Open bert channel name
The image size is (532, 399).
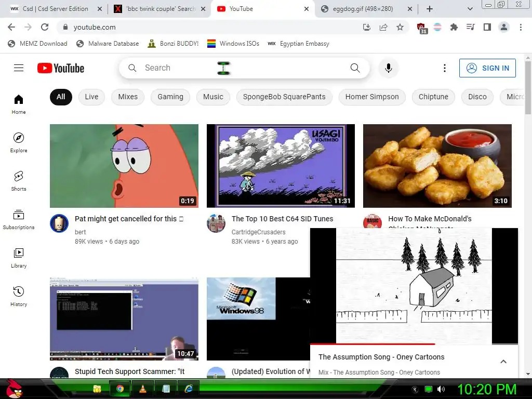tap(81, 232)
